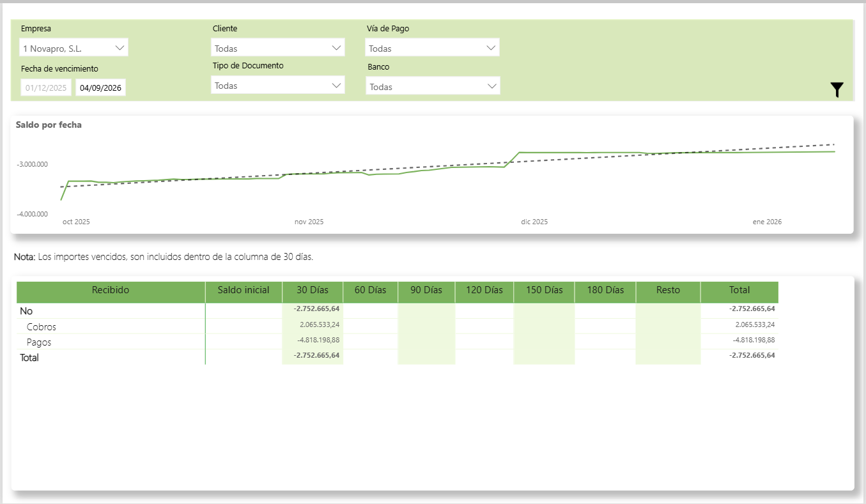Click the black filter funnel icon

(837, 90)
